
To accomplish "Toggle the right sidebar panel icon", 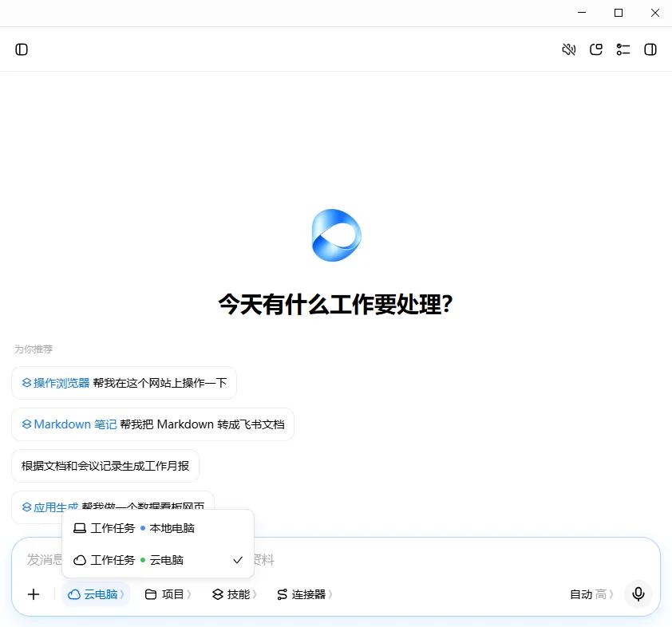I will point(650,49).
